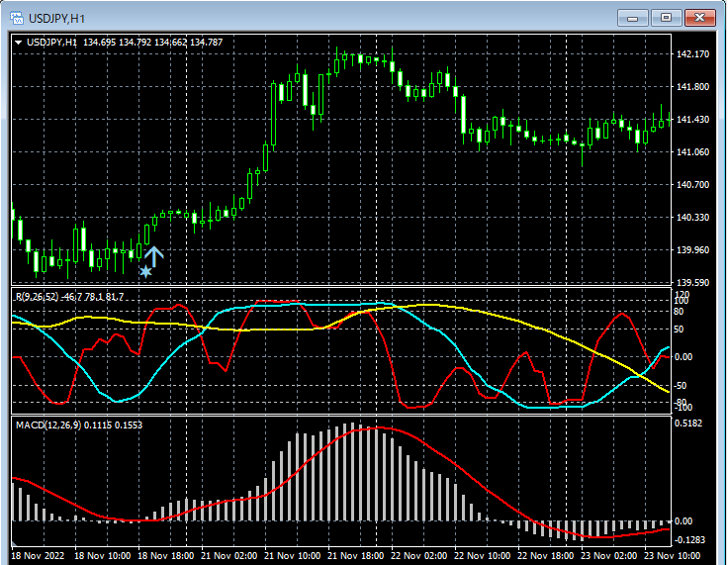Click the USDJPY,H1 title bar text
This screenshot has height=565, width=728.
point(56,19)
